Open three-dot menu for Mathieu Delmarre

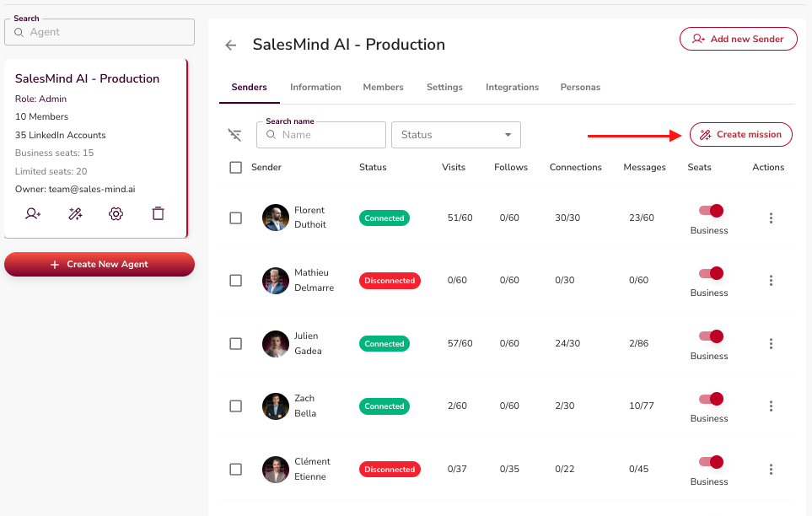pos(771,281)
